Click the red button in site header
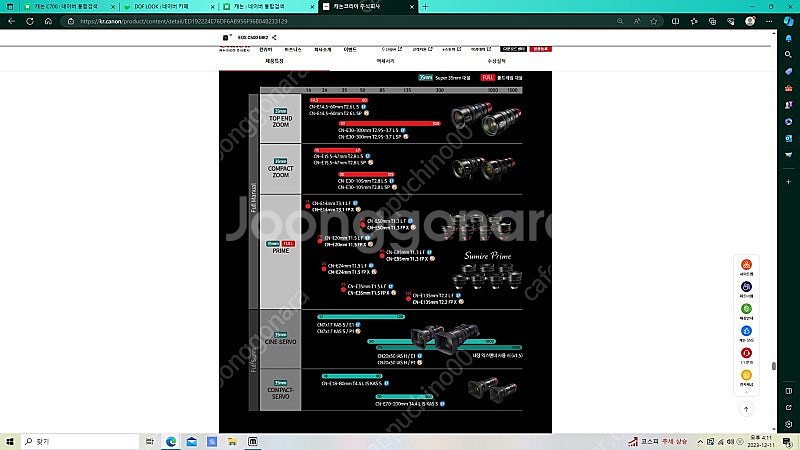 point(540,49)
